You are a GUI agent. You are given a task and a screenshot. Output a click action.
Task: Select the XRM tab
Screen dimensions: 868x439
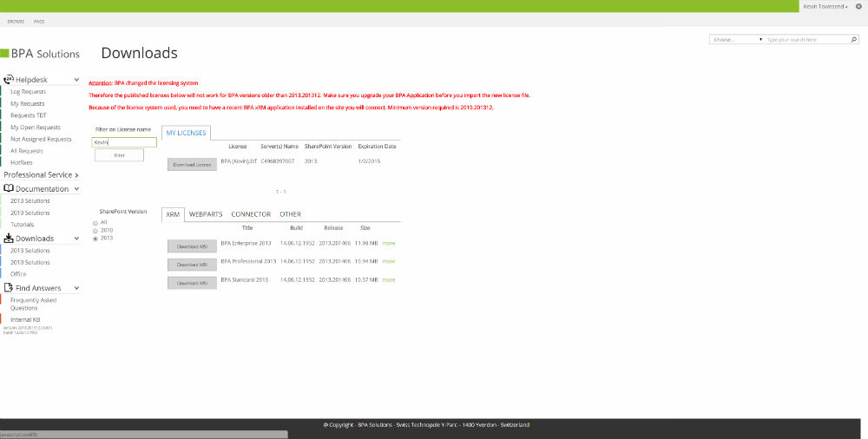tap(173, 214)
